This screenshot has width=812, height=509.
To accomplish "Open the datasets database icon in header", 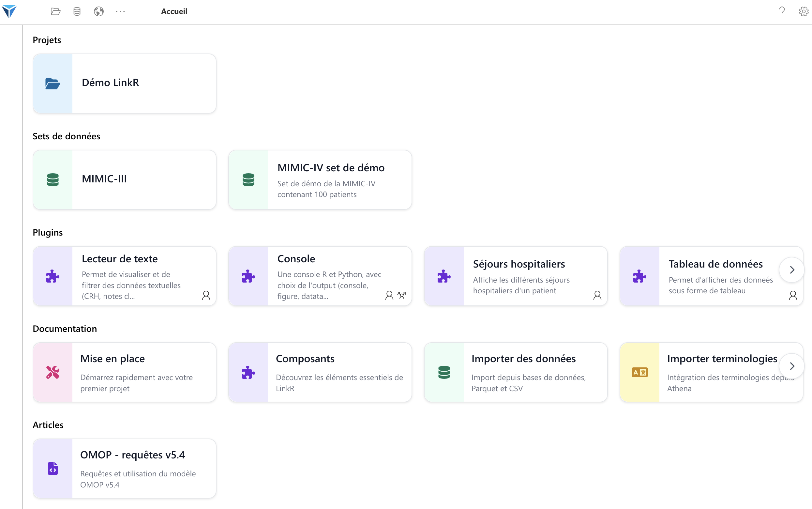I will pyautogui.click(x=77, y=11).
